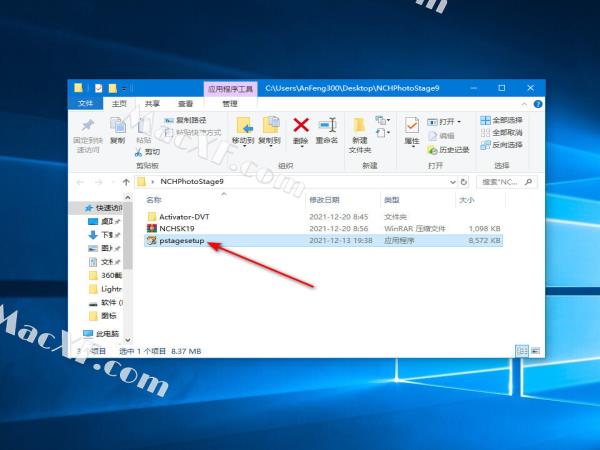Select the pstagesetup application file
The height and width of the screenshot is (450, 600).
click(x=323, y=241)
